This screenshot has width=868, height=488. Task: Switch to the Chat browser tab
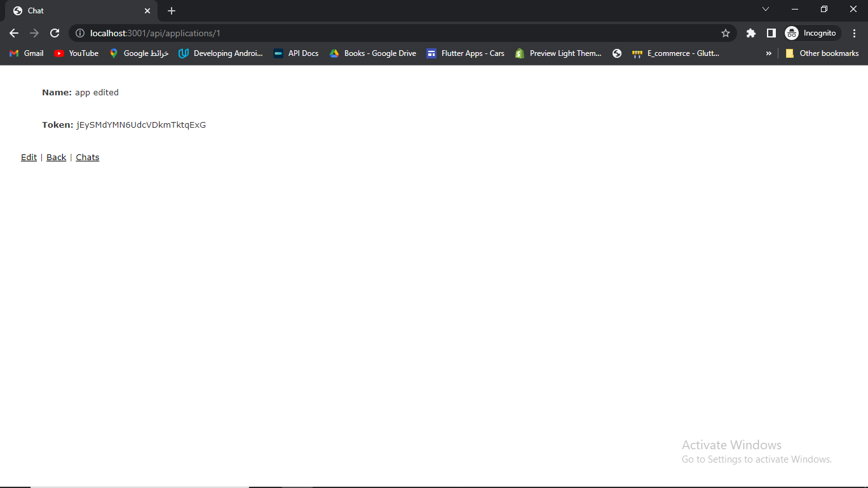click(x=76, y=11)
